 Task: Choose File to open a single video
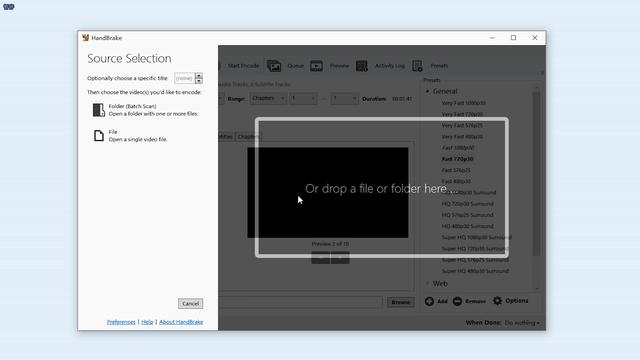coord(131,136)
